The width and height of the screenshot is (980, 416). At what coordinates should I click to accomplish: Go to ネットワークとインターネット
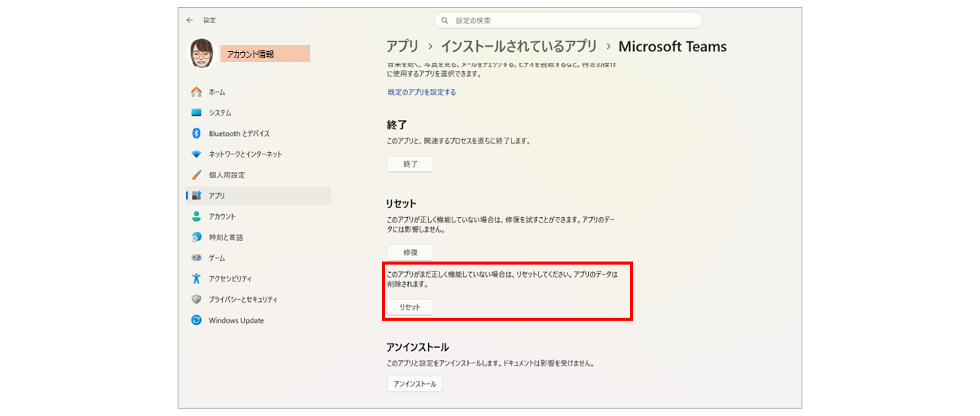(x=245, y=154)
